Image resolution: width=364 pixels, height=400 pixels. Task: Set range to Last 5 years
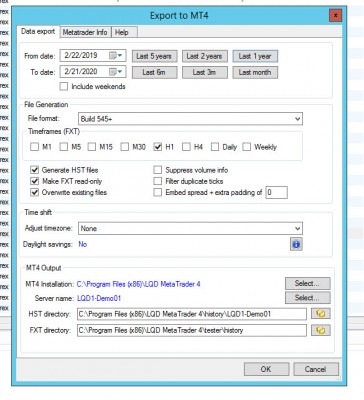pos(154,56)
